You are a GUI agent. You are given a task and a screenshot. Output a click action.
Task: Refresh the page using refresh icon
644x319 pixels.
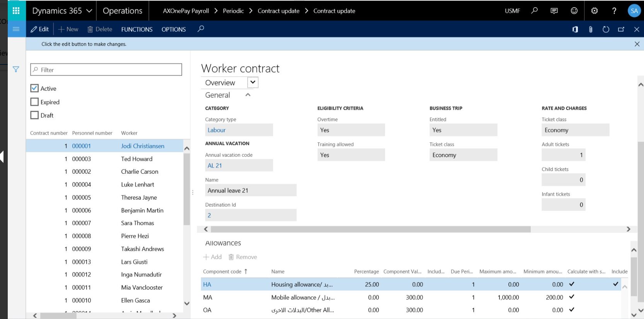pos(606,29)
